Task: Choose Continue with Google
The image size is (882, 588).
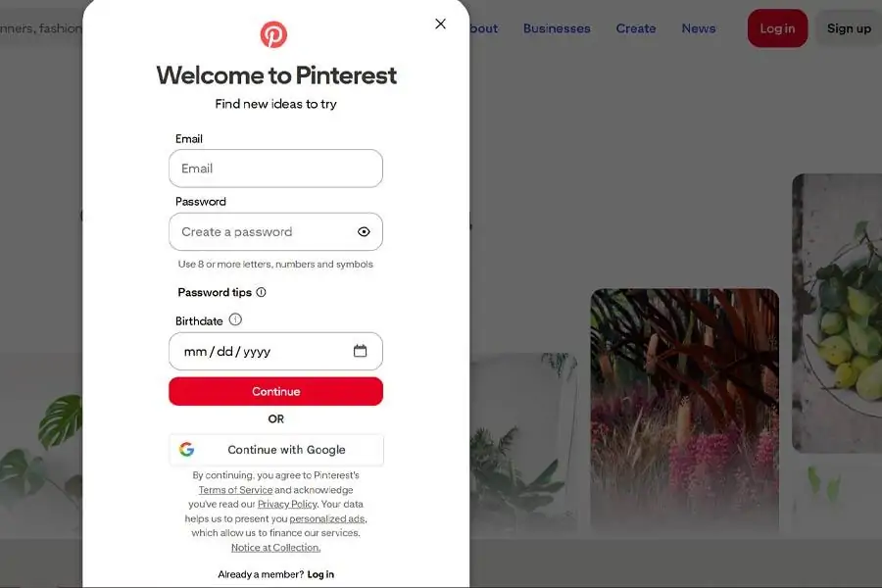Action: click(275, 450)
